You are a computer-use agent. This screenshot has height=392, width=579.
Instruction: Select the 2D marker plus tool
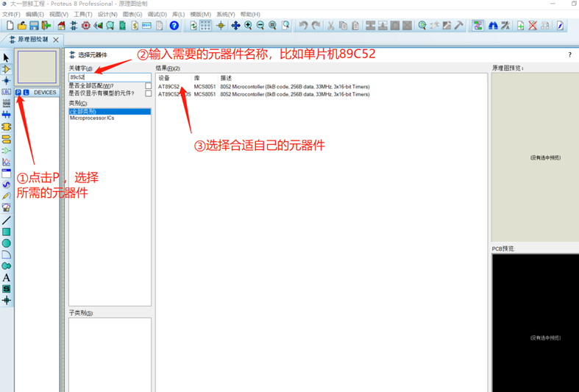click(x=7, y=301)
